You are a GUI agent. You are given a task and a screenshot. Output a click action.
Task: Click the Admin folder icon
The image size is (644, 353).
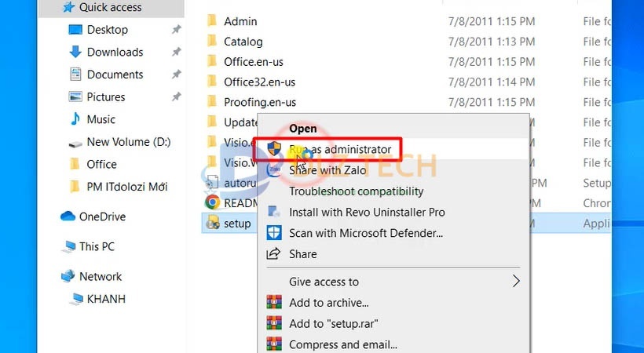pyautogui.click(x=212, y=20)
